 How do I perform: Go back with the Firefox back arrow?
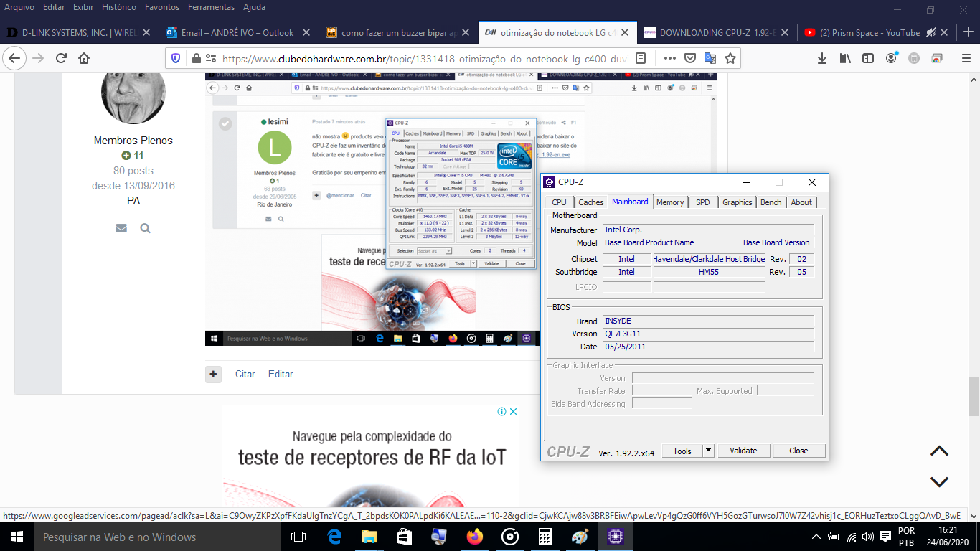(x=15, y=58)
